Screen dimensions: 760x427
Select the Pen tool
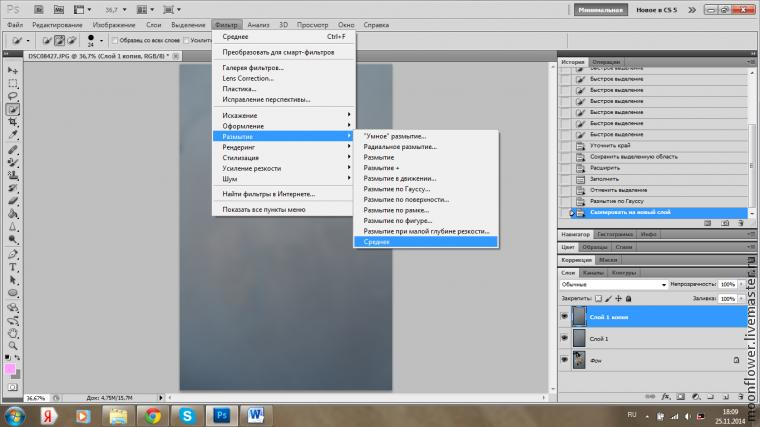[x=13, y=254]
